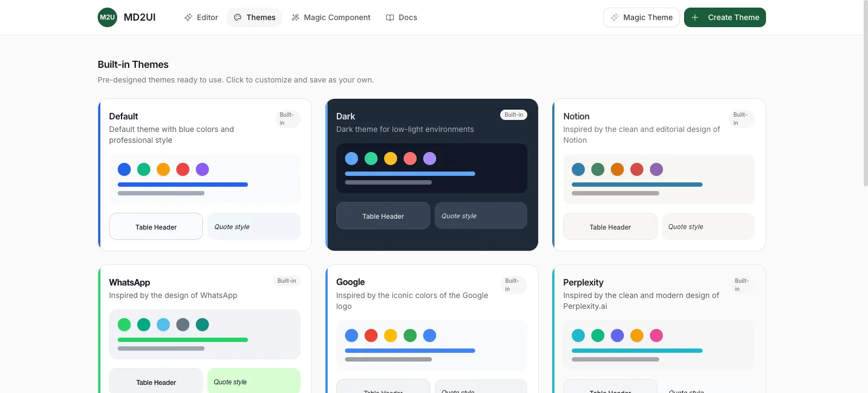Click 'Dark theme for low-light environments' text
The image size is (868, 393).
click(x=405, y=129)
